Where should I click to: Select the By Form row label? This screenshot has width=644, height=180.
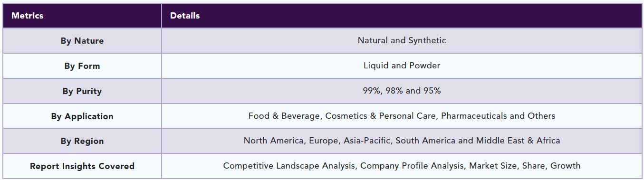pyautogui.click(x=82, y=66)
